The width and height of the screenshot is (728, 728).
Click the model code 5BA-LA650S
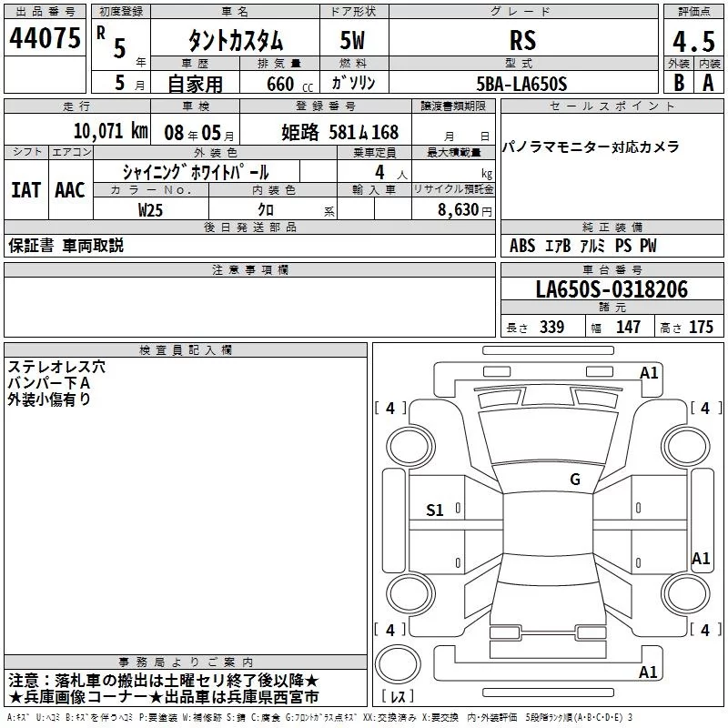[x=521, y=84]
